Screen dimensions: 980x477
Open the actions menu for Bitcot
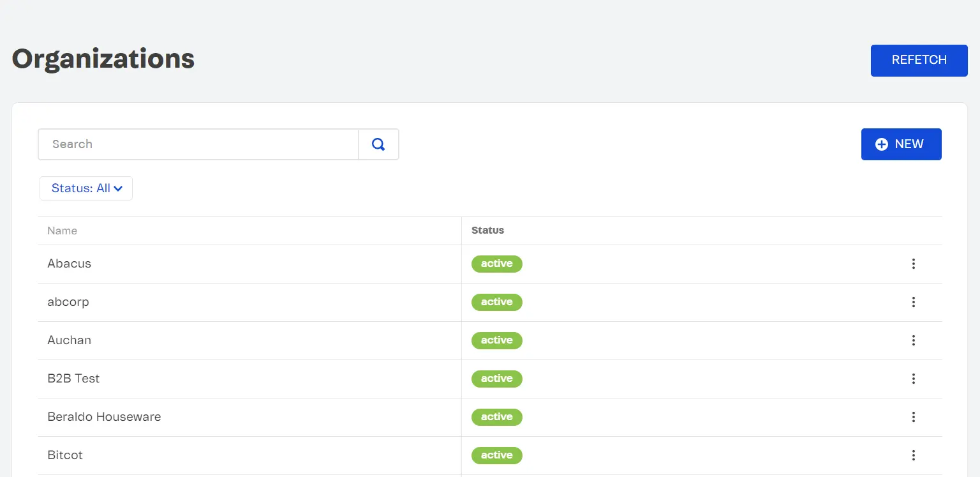point(914,455)
